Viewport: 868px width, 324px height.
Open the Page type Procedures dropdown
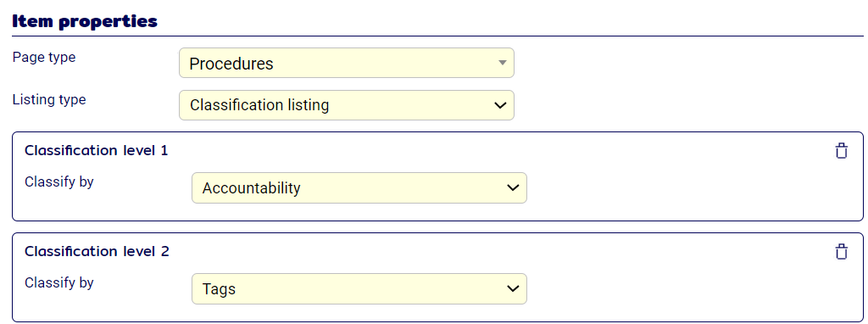click(x=347, y=63)
